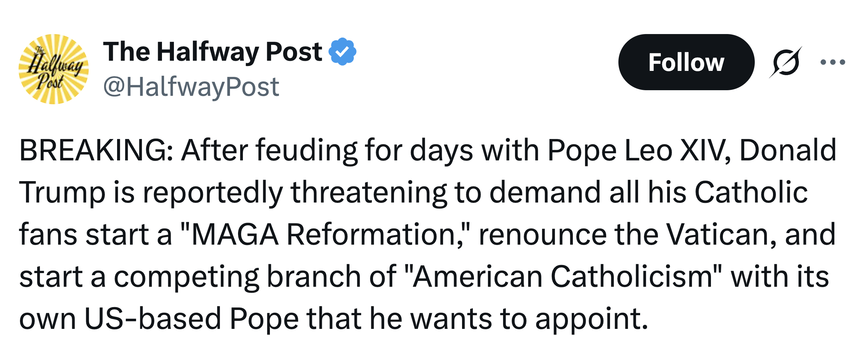
Task: Click the blue verified checkmark badge
Action: 342,52
